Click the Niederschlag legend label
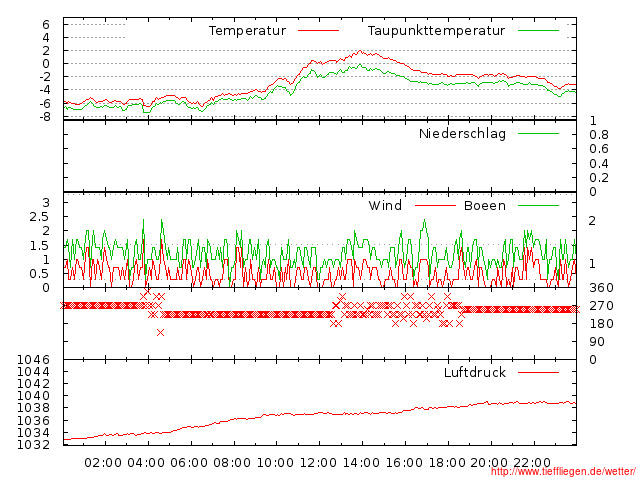Screen dimensions: 640x480 (x=462, y=133)
